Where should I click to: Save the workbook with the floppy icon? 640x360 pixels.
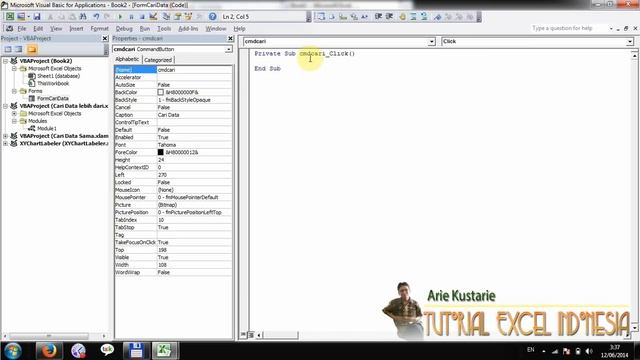tap(37, 17)
